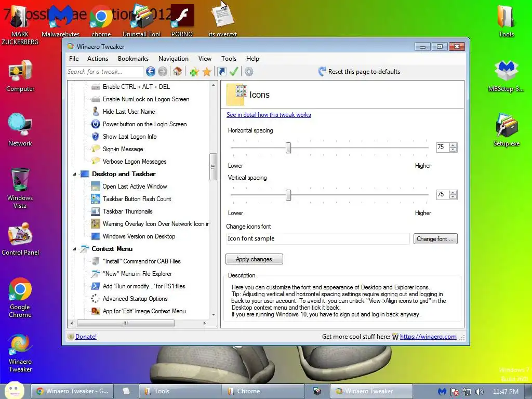Click the Back navigation arrow in toolbar
Viewport: 532px width, 399px height.
(x=151, y=72)
